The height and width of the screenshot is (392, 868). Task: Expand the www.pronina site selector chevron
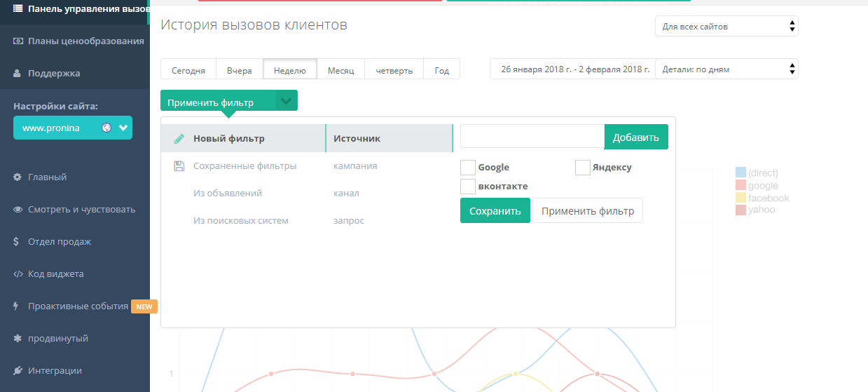pos(123,128)
